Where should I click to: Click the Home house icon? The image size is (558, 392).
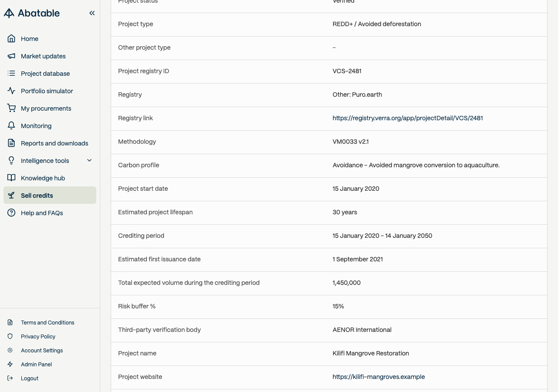click(11, 39)
